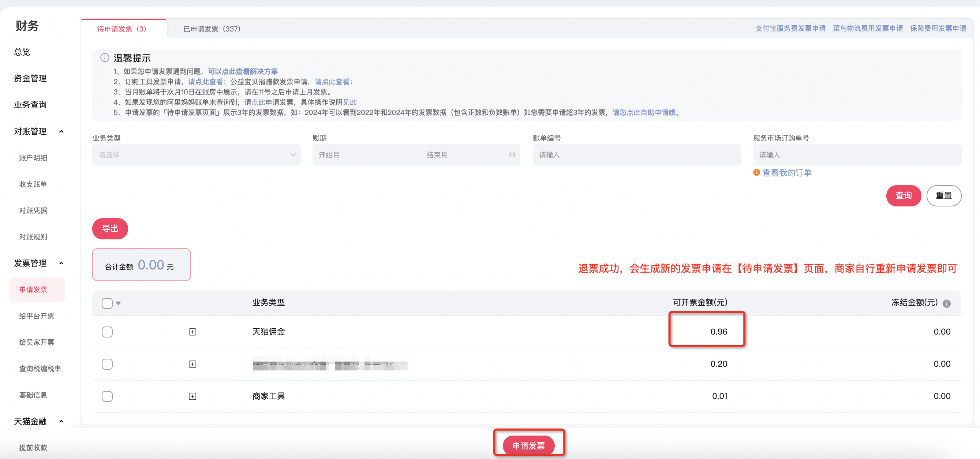Open 可以点此查看解决方案 link

[243, 71]
